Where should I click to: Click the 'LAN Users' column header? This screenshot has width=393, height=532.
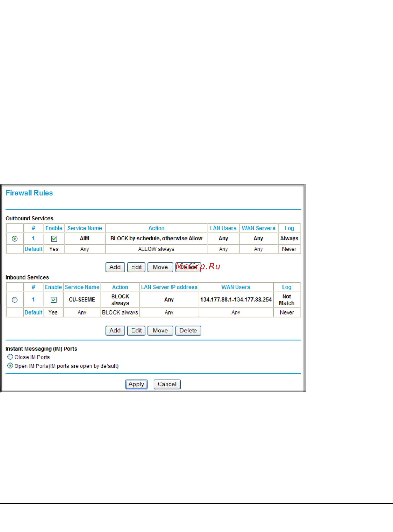click(x=223, y=228)
